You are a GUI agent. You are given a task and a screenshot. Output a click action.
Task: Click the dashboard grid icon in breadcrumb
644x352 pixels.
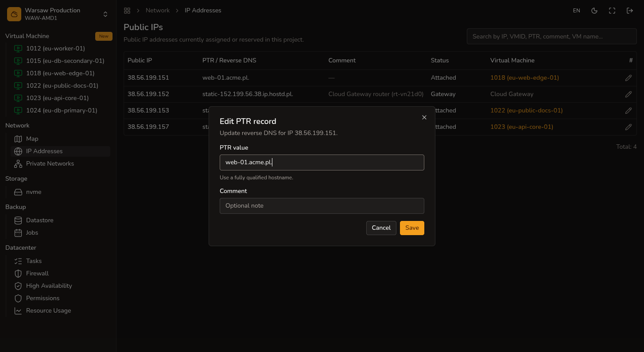coord(127,10)
